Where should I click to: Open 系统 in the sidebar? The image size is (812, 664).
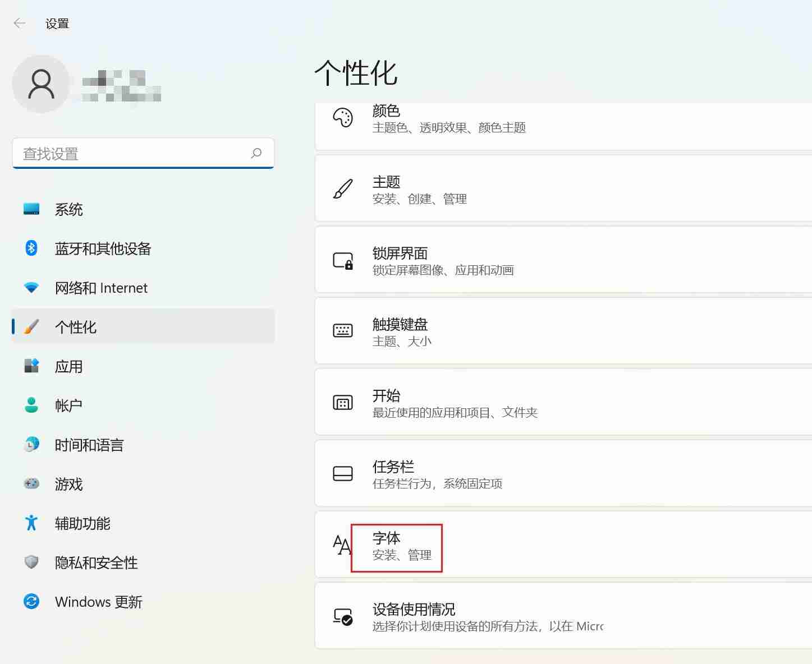(x=68, y=209)
